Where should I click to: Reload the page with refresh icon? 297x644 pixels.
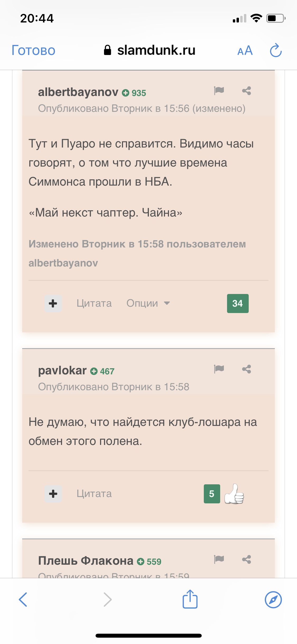(x=276, y=50)
